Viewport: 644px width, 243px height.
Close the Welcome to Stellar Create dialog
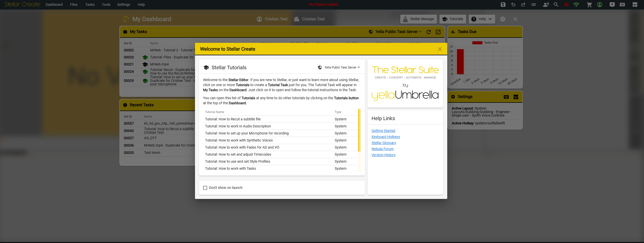click(440, 49)
